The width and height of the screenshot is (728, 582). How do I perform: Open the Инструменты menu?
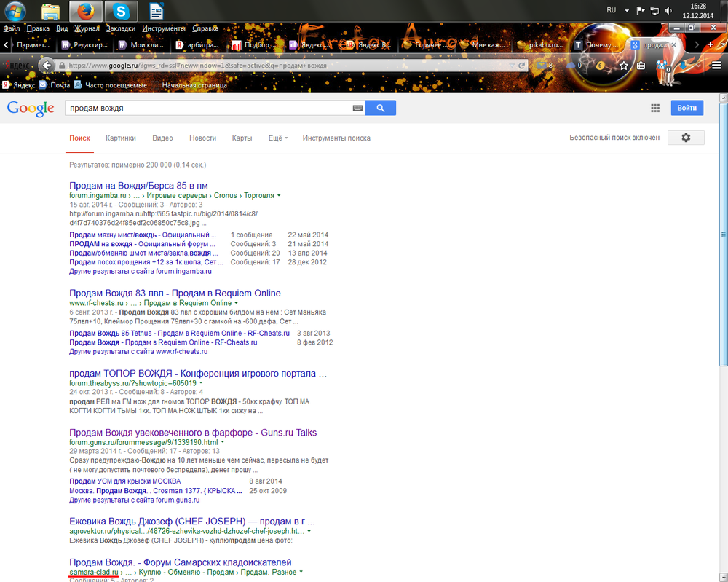[163, 28]
